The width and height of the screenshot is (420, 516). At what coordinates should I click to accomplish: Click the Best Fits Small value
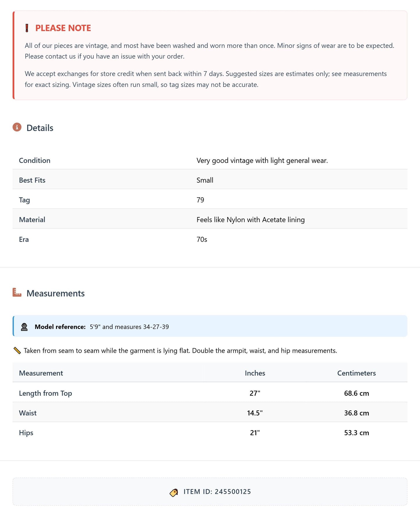[205, 180]
